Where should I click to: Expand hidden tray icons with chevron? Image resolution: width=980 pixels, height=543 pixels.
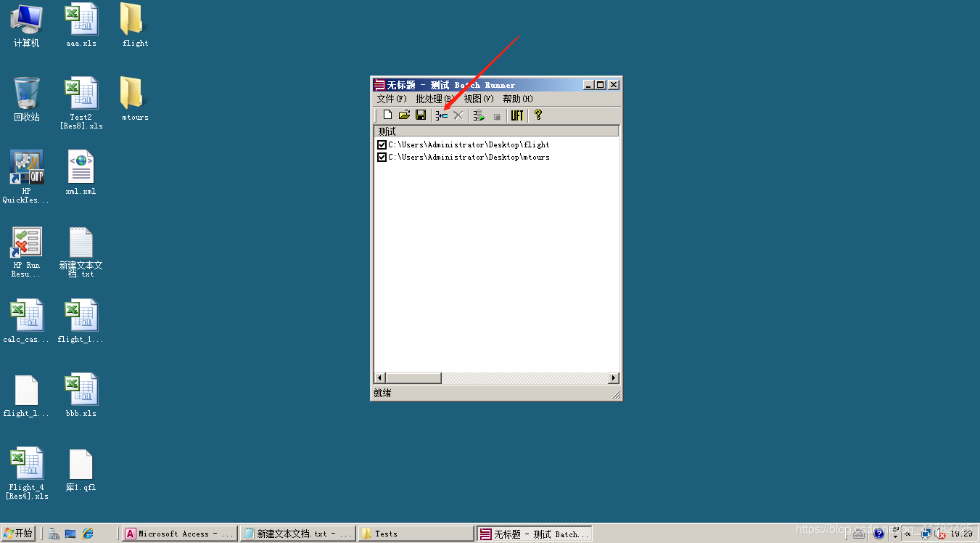pyautogui.click(x=908, y=534)
